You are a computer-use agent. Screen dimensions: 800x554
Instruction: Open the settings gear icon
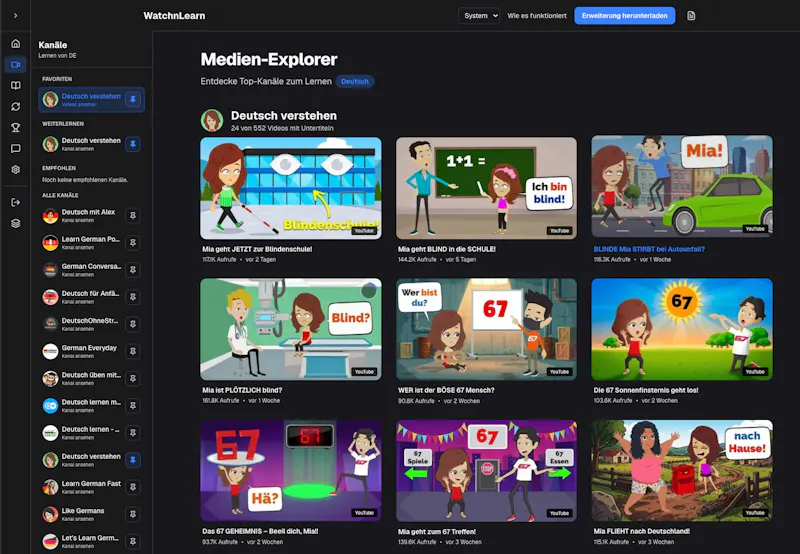pos(16,169)
